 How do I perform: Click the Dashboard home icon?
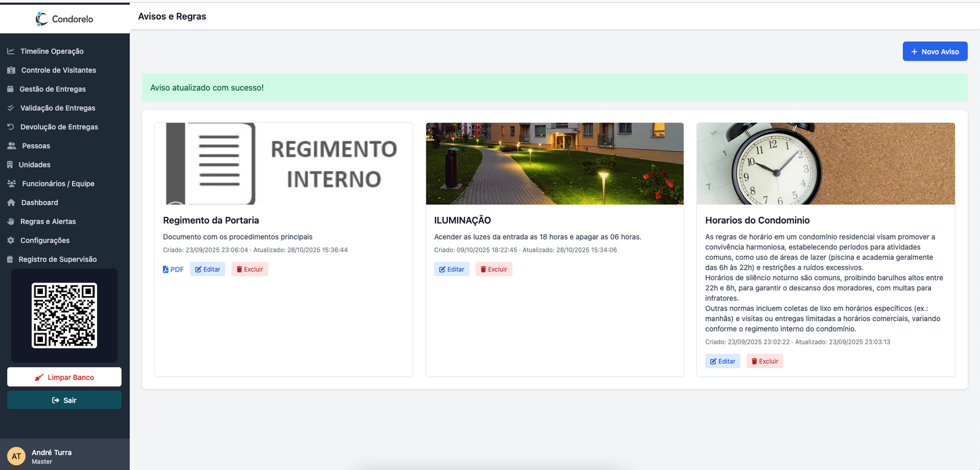11,203
